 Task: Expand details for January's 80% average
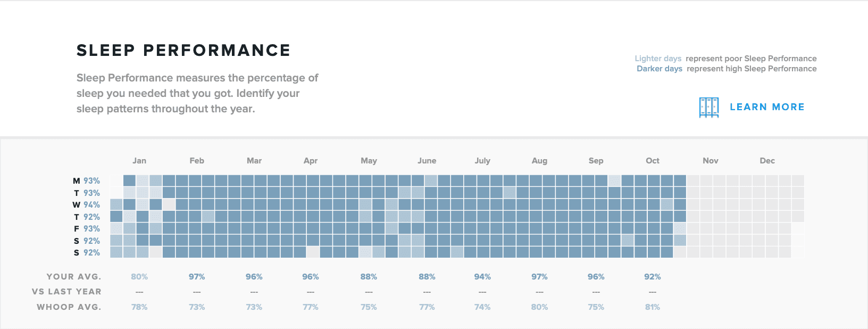tap(139, 276)
